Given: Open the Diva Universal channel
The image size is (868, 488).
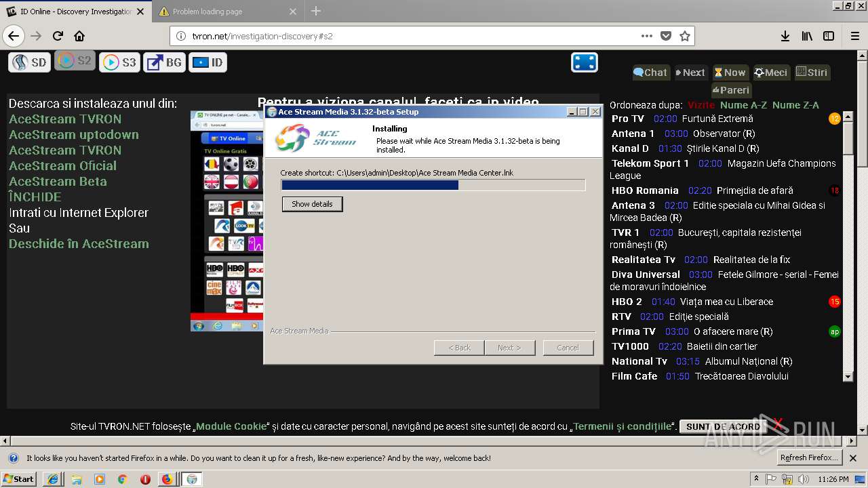Looking at the screenshot, I should pos(646,274).
